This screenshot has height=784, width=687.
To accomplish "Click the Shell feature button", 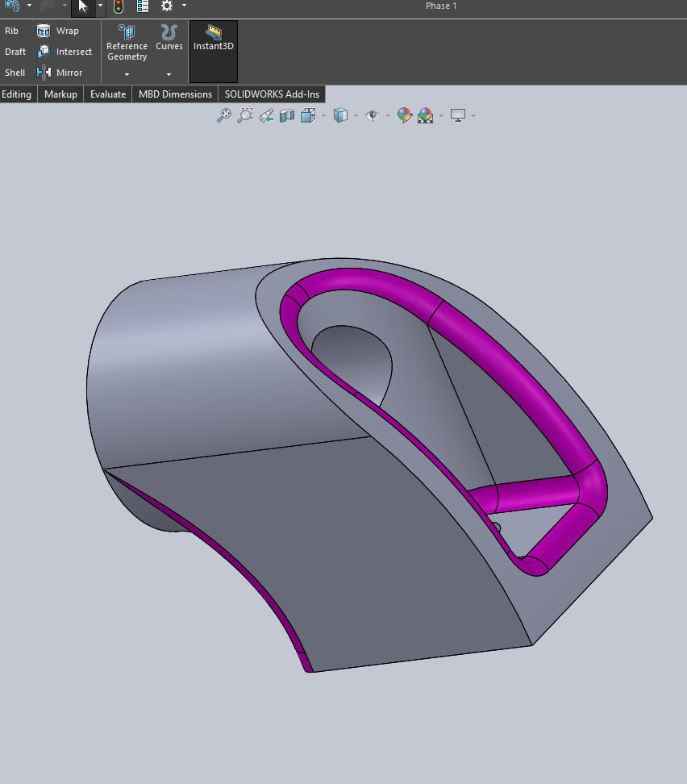I will (x=15, y=73).
